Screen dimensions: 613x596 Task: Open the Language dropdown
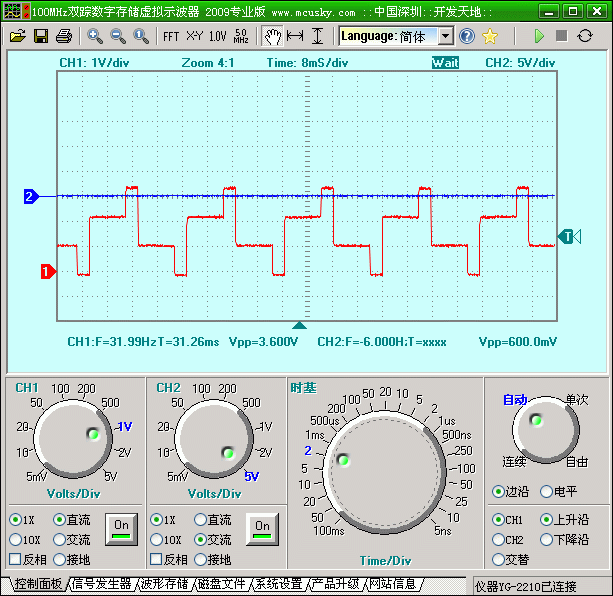point(445,36)
